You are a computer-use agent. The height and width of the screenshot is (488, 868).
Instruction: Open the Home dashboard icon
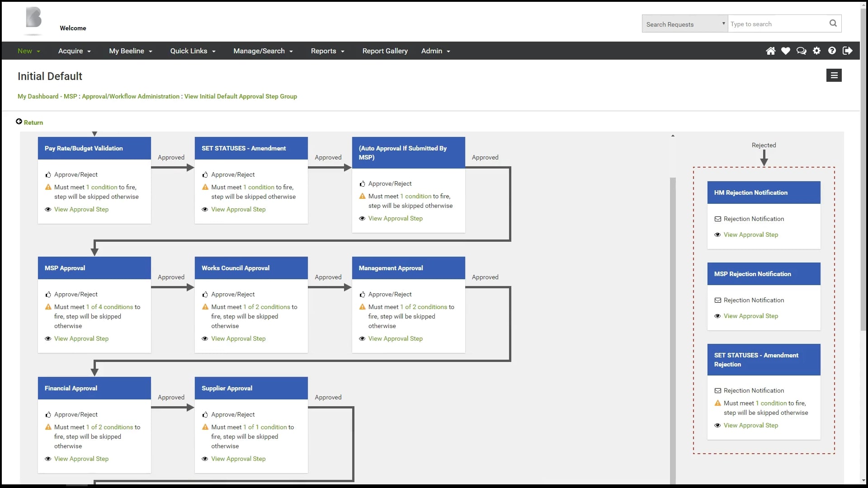(770, 51)
